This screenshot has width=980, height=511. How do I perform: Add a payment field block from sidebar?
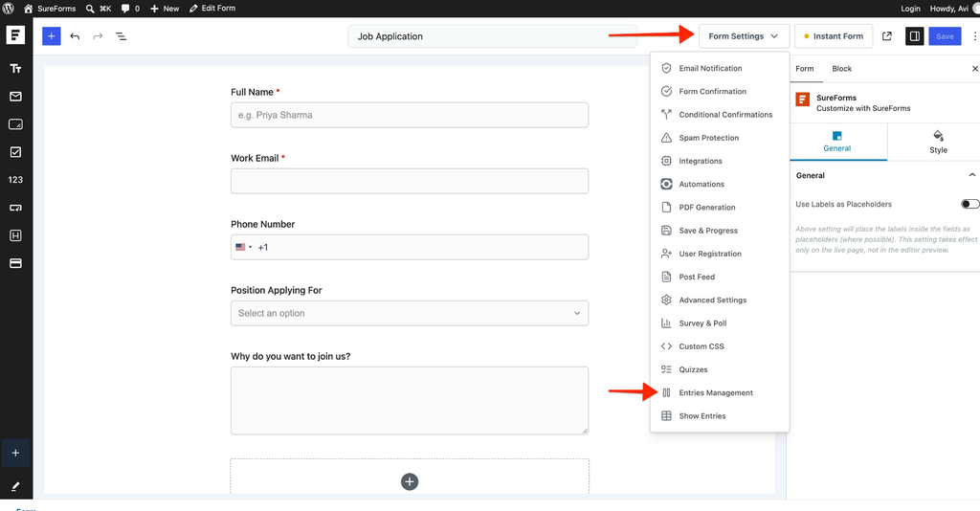[x=15, y=263]
